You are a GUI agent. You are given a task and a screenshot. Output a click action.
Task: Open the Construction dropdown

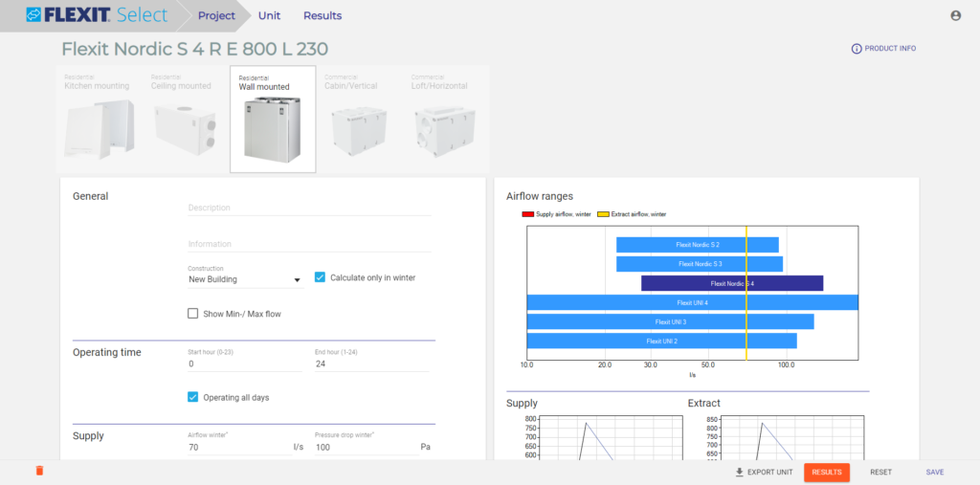[x=245, y=279]
